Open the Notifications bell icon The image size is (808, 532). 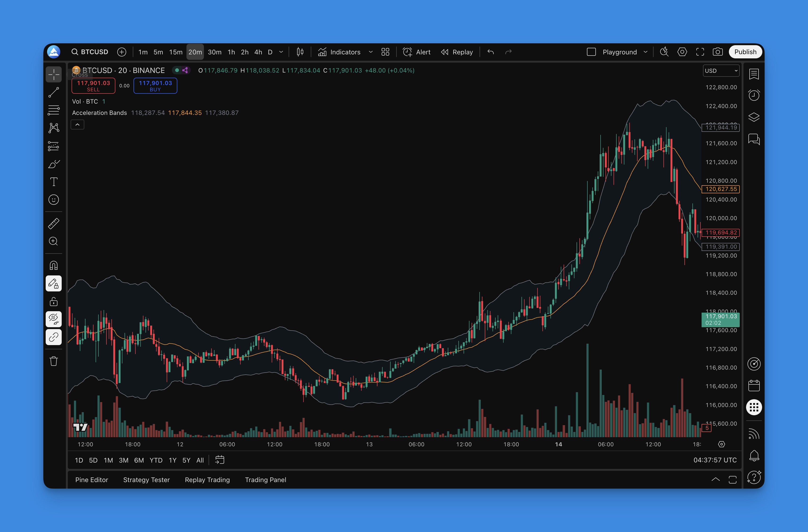click(x=754, y=455)
